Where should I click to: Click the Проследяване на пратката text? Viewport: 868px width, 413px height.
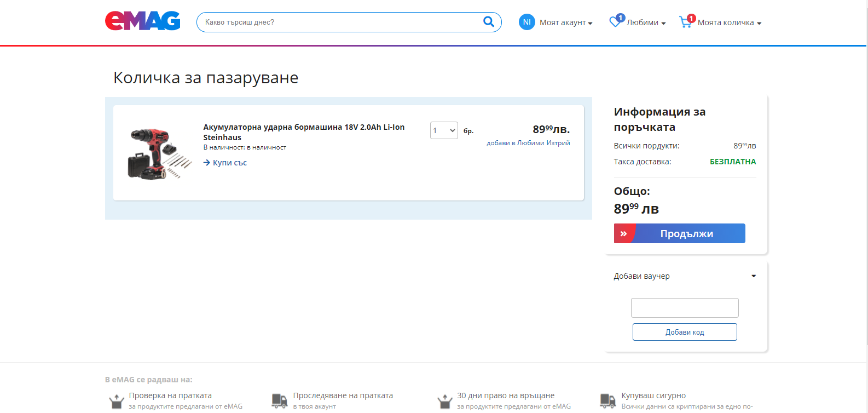[343, 395]
